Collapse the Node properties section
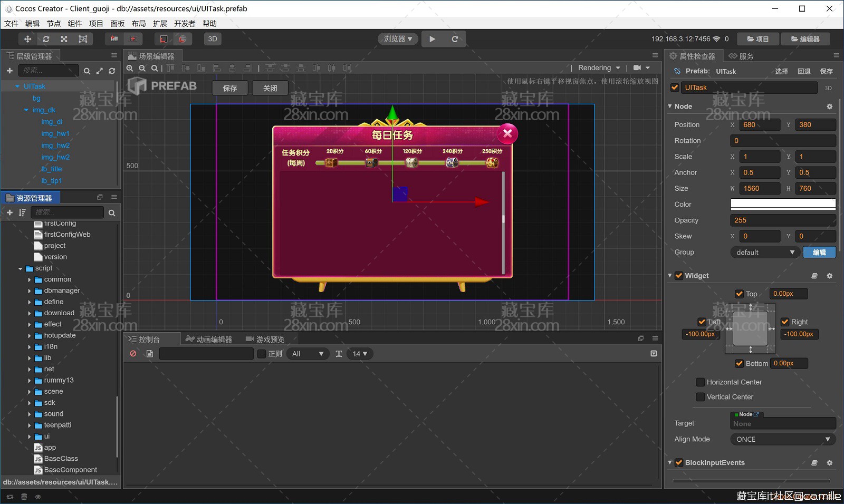 click(x=670, y=106)
